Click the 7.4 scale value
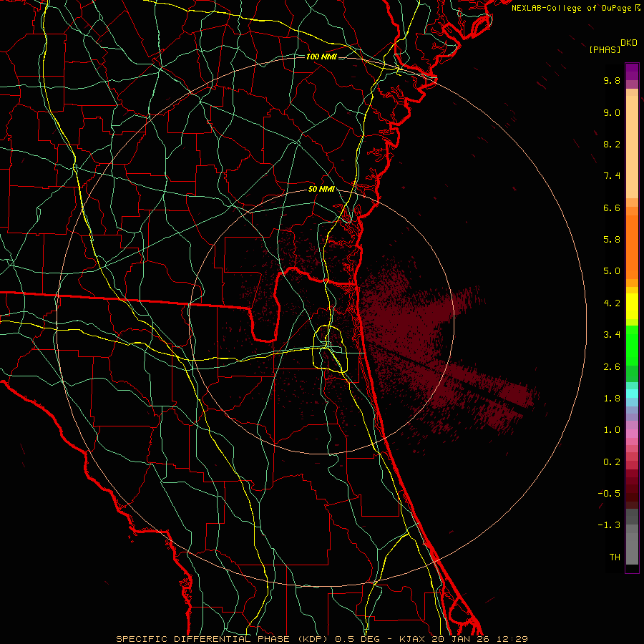Image resolution: width=644 pixels, height=644 pixels. (612, 176)
